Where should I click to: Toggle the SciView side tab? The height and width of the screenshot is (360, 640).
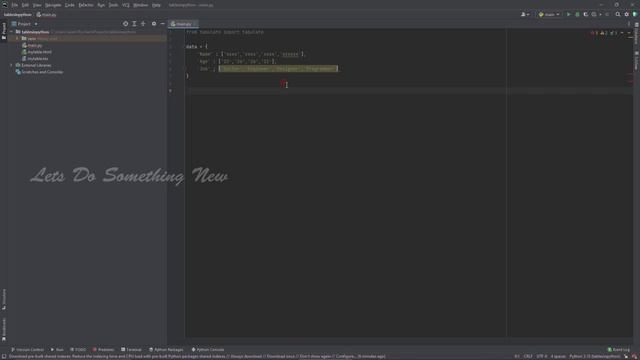pyautogui.click(x=636, y=61)
